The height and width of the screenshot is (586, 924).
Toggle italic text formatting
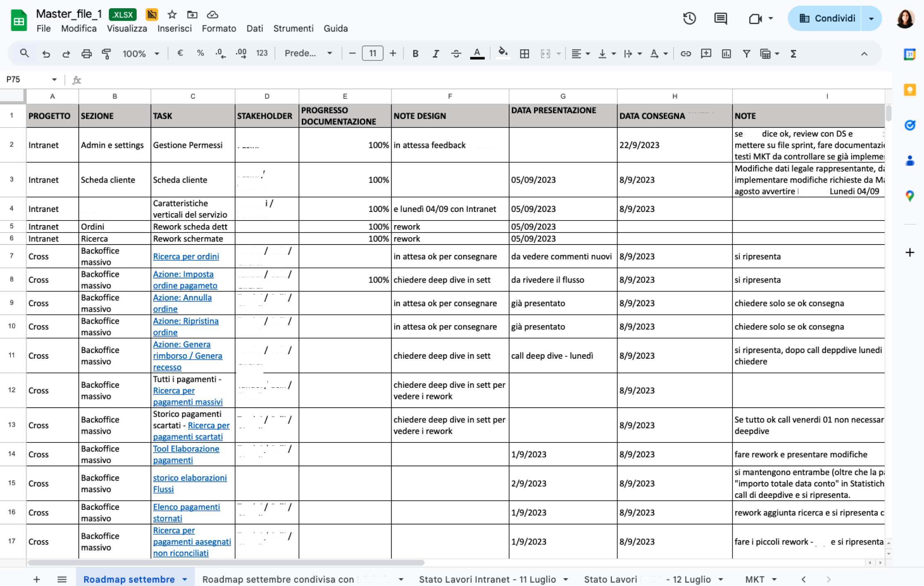(436, 54)
